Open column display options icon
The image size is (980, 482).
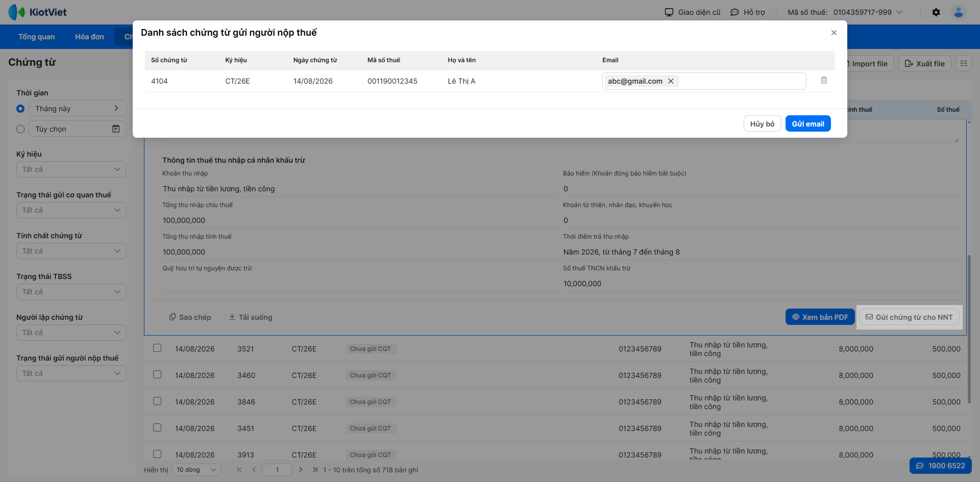[x=964, y=64]
